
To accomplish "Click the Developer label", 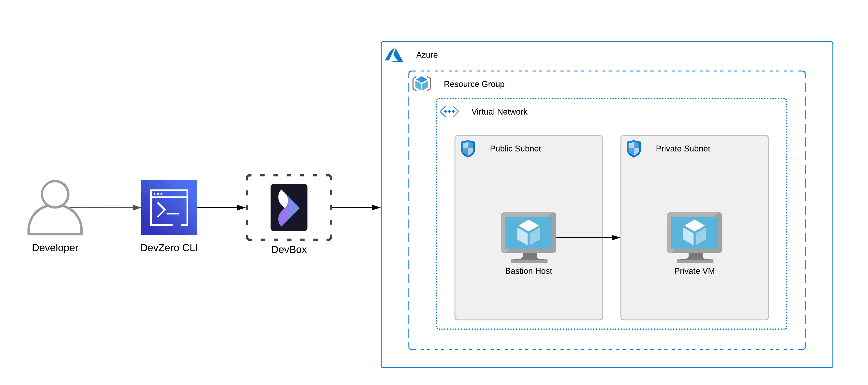I will (x=55, y=248).
